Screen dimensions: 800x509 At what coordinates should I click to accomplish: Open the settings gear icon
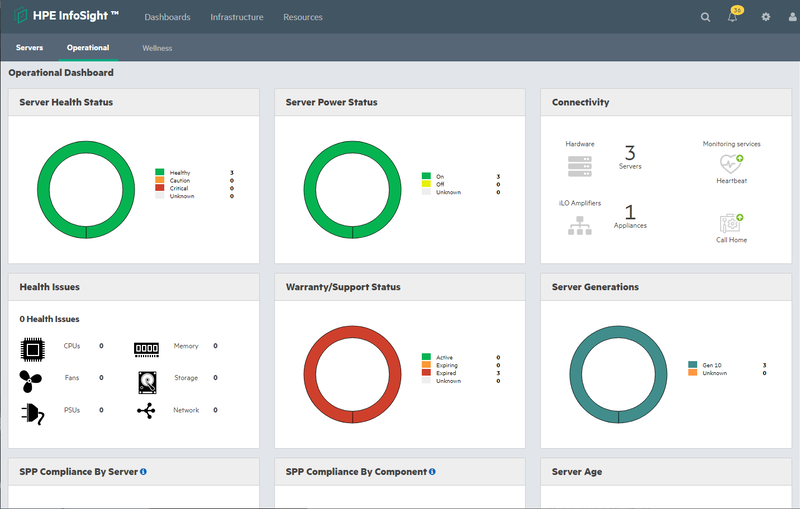(765, 17)
